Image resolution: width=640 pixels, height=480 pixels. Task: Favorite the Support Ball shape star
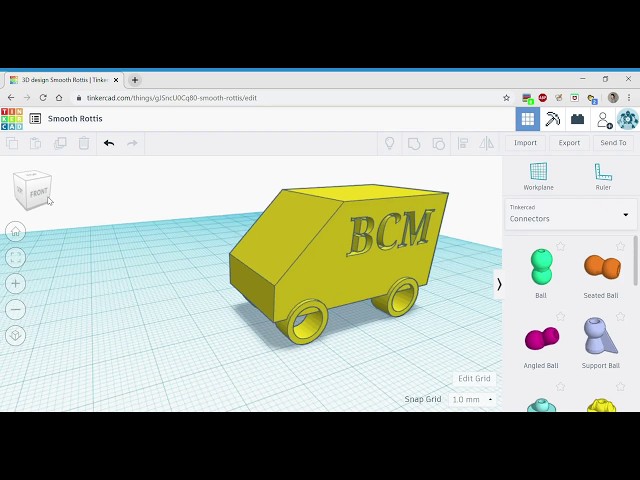tap(620, 316)
